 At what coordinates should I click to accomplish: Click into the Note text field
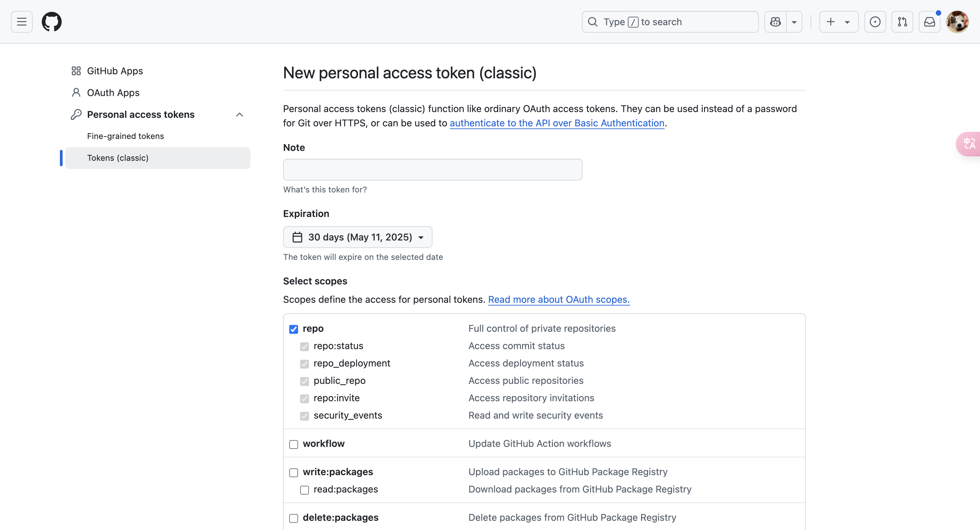pos(432,169)
